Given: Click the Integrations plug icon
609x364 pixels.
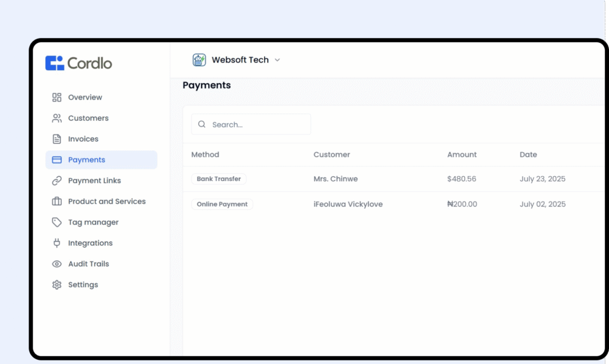Looking at the screenshot, I should click(x=57, y=243).
